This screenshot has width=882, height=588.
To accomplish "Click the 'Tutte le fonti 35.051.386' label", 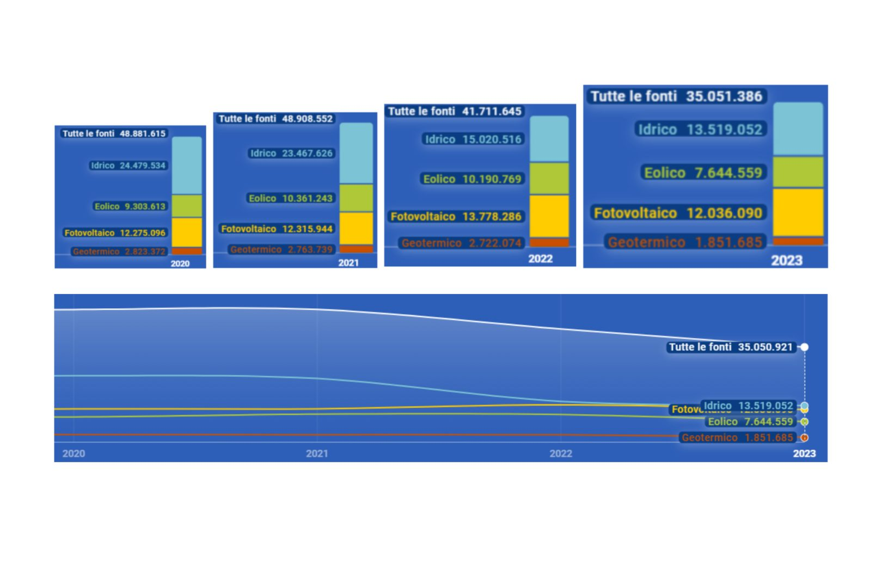I will (x=677, y=96).
